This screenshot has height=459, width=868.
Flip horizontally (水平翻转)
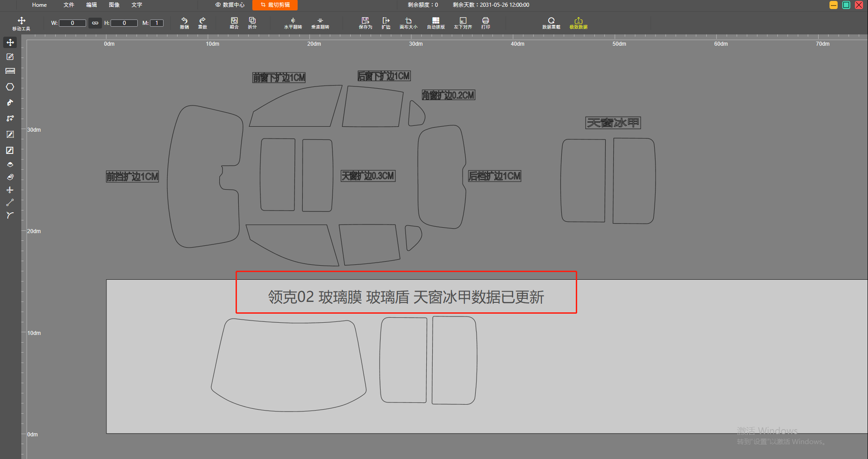(x=293, y=23)
